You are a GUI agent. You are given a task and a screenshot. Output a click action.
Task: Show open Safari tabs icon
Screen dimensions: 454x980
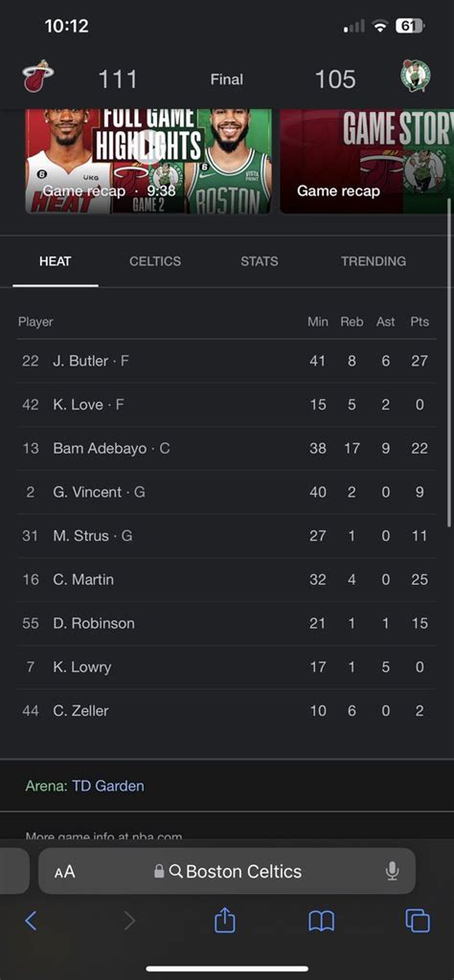(x=417, y=921)
